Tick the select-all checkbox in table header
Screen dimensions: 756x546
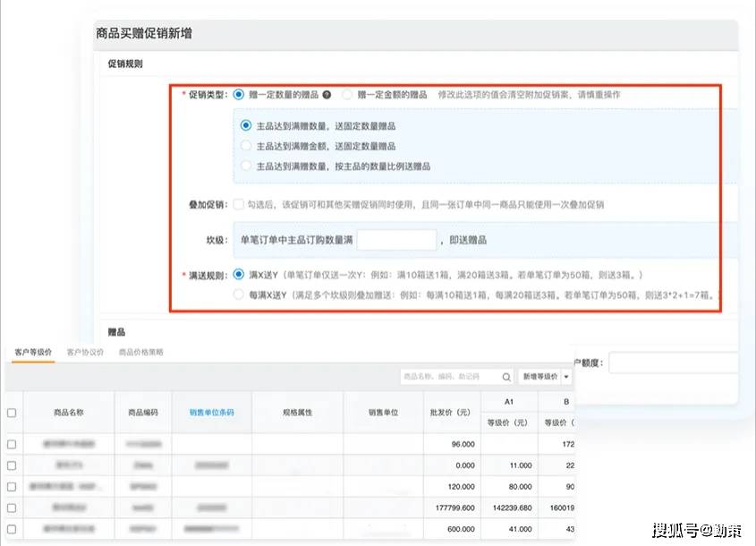pyautogui.click(x=12, y=413)
